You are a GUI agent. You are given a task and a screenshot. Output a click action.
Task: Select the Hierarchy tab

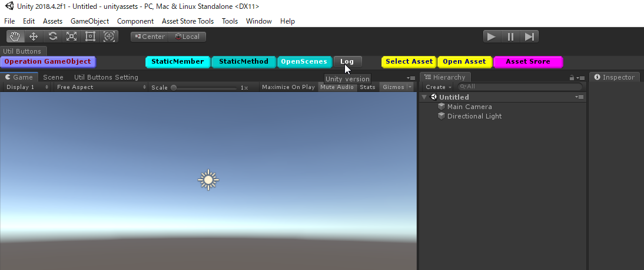pyautogui.click(x=446, y=77)
